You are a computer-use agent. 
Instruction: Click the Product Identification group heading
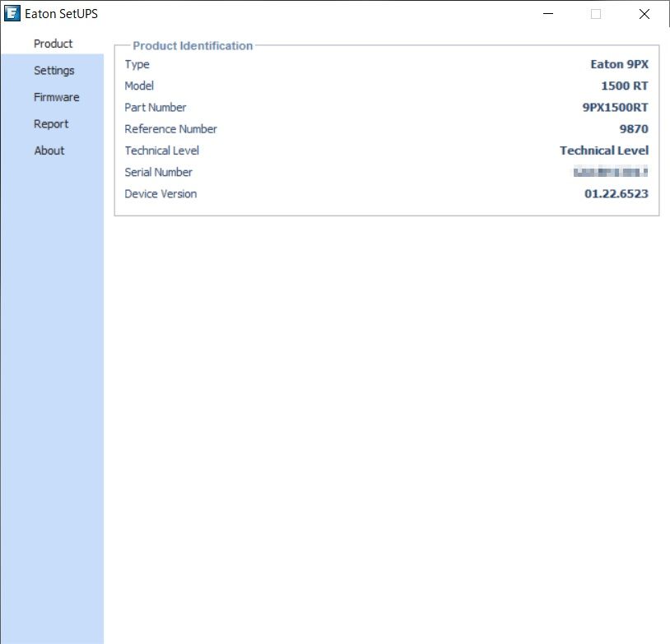pos(193,46)
